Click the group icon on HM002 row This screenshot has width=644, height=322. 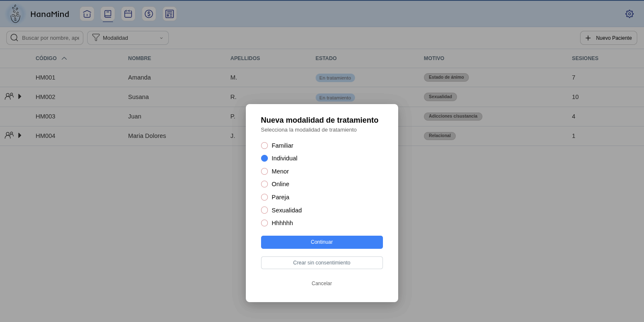[x=9, y=96]
